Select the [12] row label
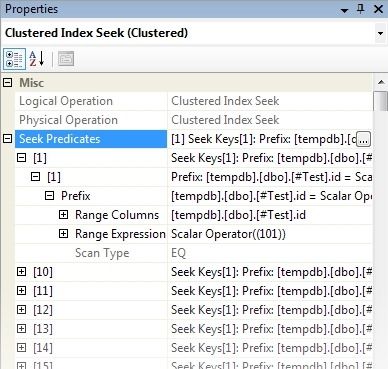The width and height of the screenshot is (388, 369). click(43, 310)
